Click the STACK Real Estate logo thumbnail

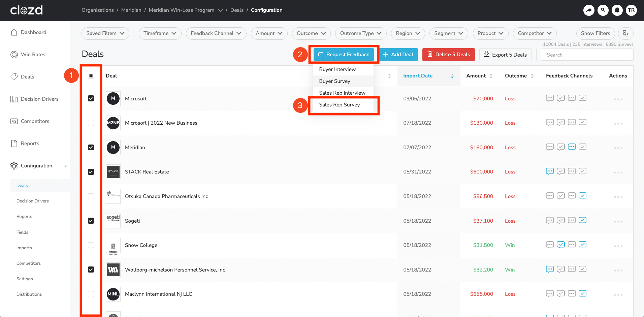(113, 172)
